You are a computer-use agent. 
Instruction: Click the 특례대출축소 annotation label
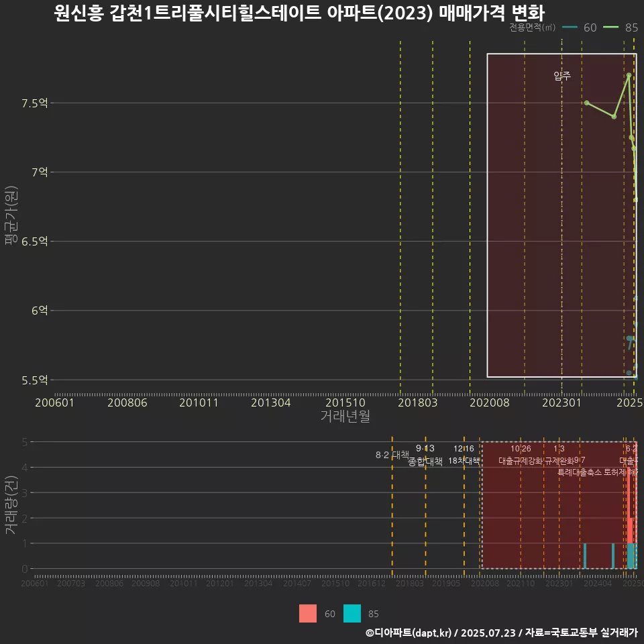pos(580,472)
